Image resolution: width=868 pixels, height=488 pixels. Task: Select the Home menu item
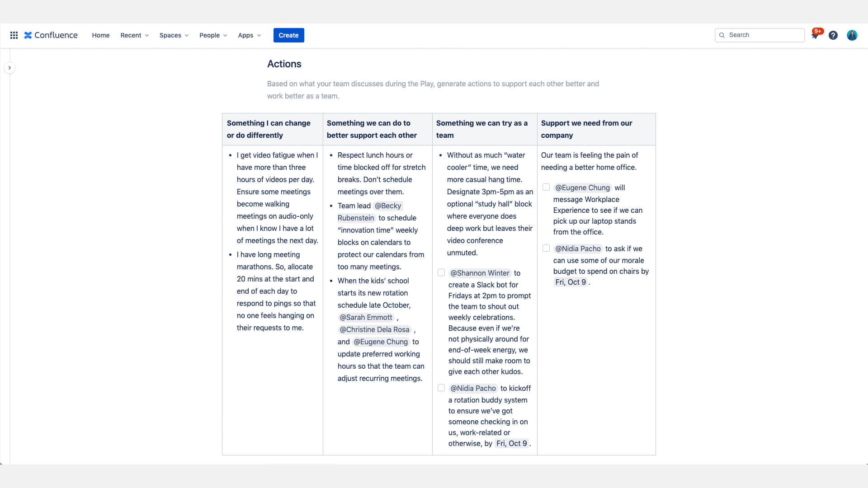(101, 34)
